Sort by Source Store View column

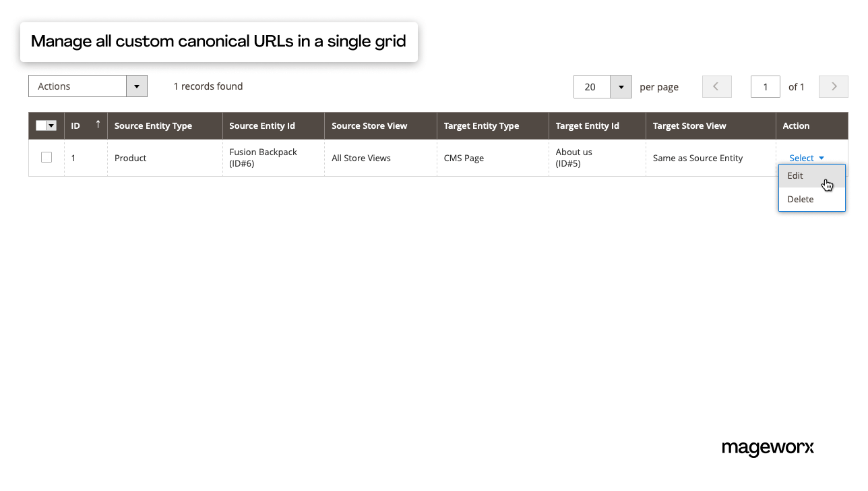(369, 125)
